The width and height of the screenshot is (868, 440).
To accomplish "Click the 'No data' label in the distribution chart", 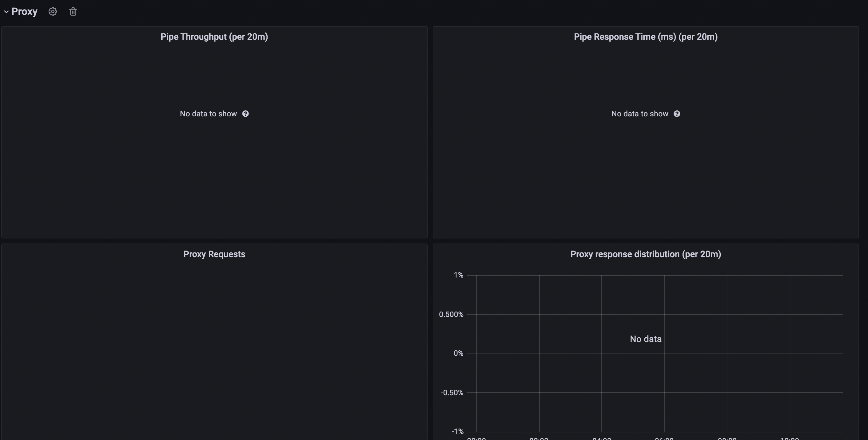I will point(645,339).
